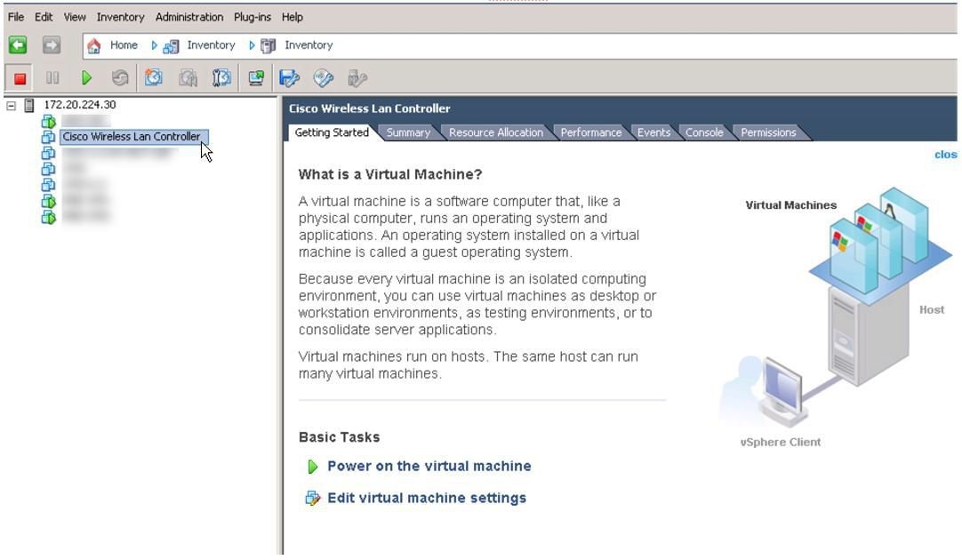Click the green Back navigation arrow
The width and height of the screenshot is (962, 560).
pyautogui.click(x=18, y=45)
